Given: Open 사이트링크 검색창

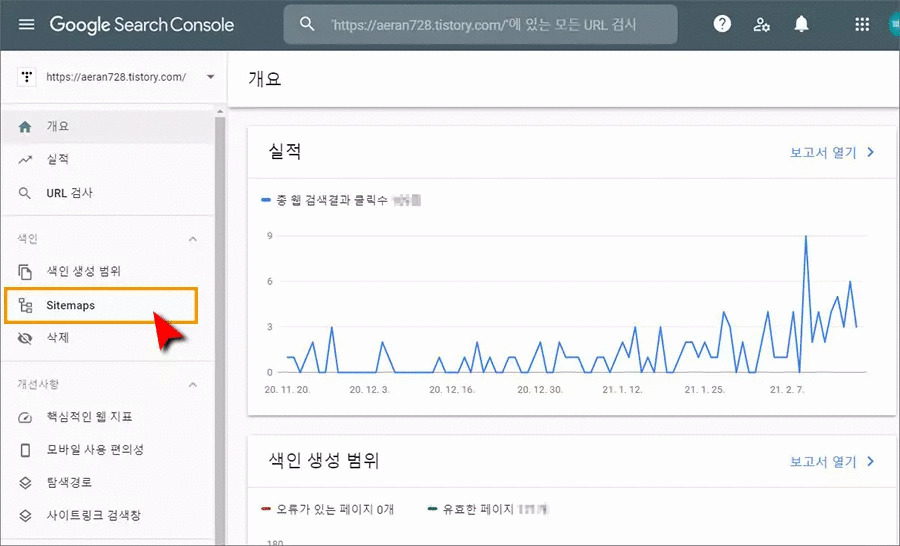Looking at the screenshot, I should pos(107,515).
